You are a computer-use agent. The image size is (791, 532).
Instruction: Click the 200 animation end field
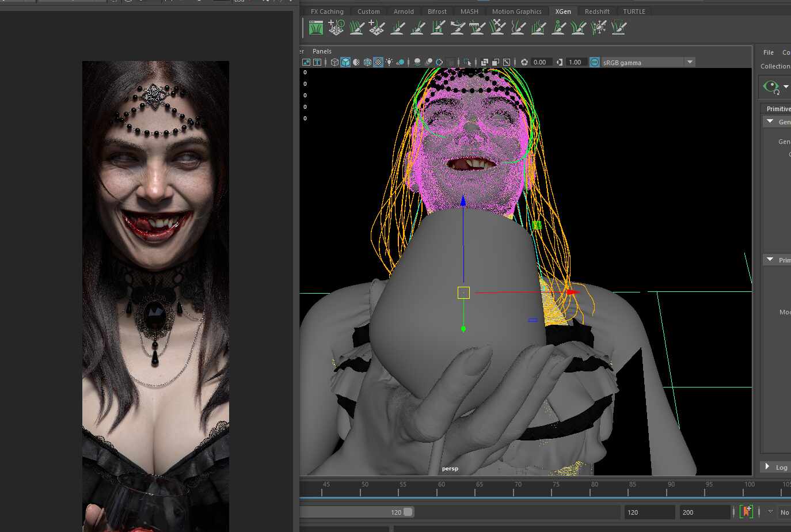[x=705, y=512]
